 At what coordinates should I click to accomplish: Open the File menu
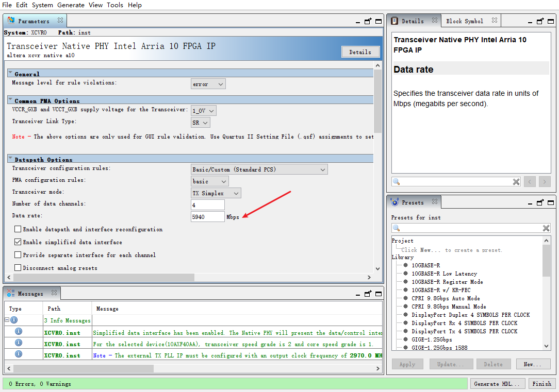[7, 5]
